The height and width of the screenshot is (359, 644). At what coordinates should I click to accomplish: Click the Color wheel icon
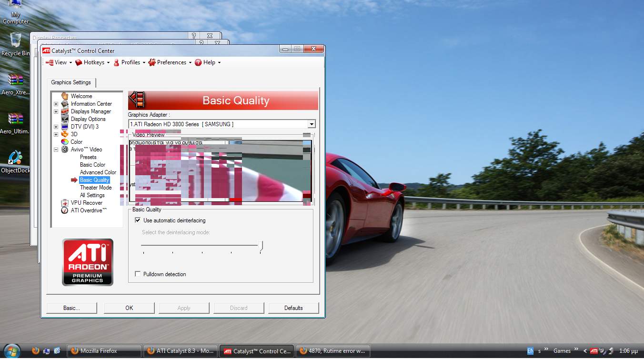[x=65, y=142]
